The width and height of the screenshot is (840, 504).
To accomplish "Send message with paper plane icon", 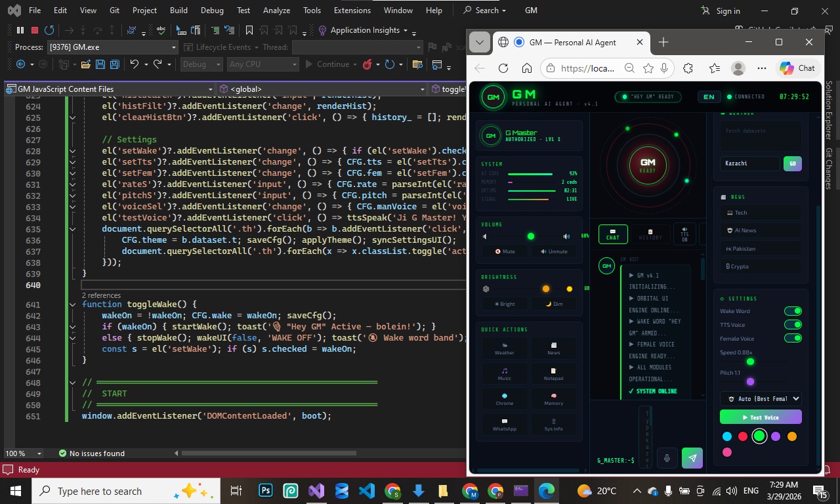I will (x=692, y=458).
